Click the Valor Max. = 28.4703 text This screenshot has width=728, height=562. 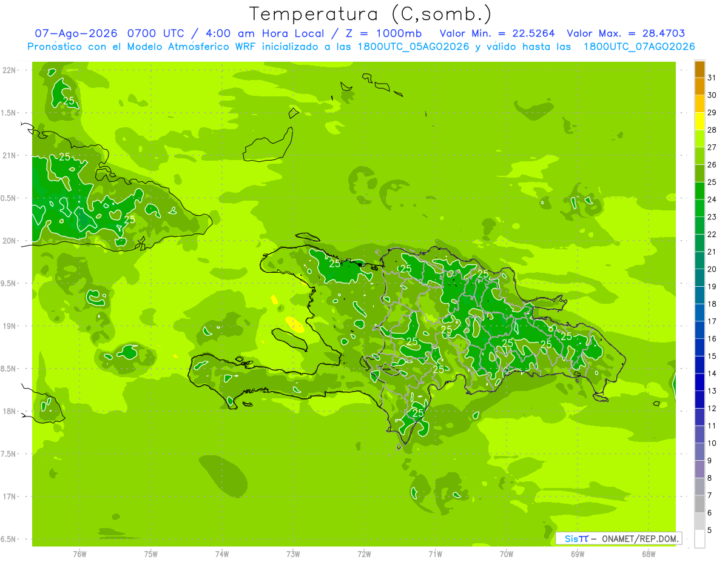tap(625, 34)
